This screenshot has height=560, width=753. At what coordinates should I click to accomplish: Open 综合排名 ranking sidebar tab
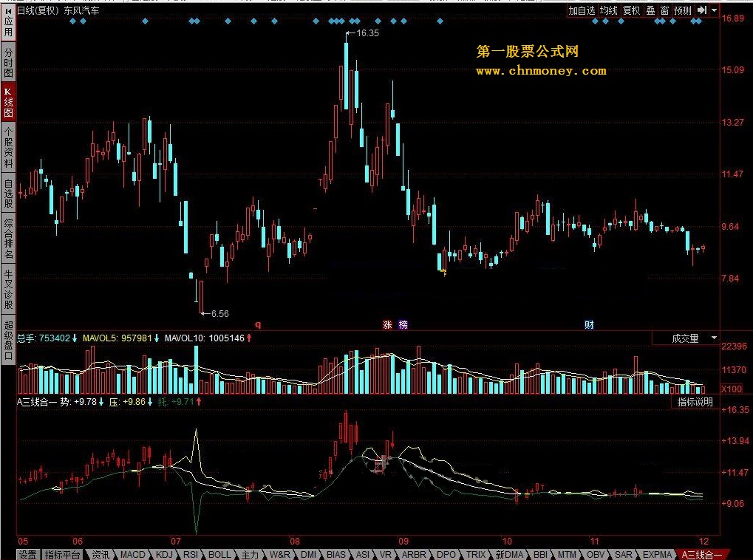coord(8,239)
